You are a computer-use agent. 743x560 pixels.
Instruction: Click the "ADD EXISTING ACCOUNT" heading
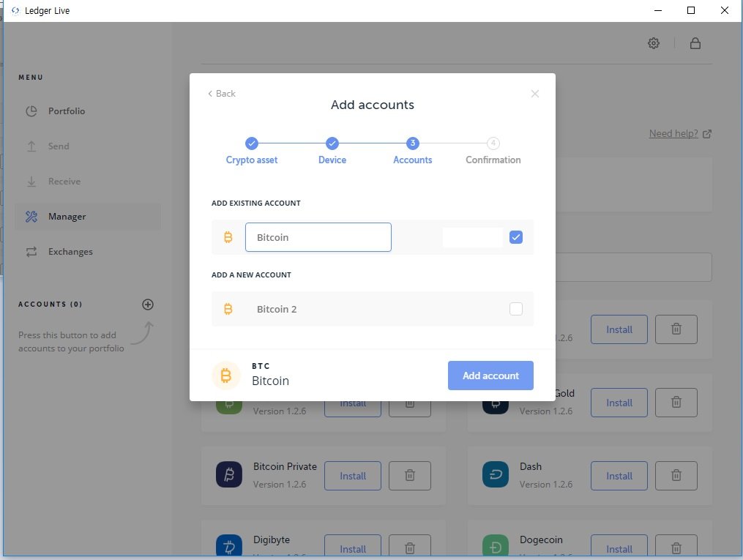click(x=256, y=204)
